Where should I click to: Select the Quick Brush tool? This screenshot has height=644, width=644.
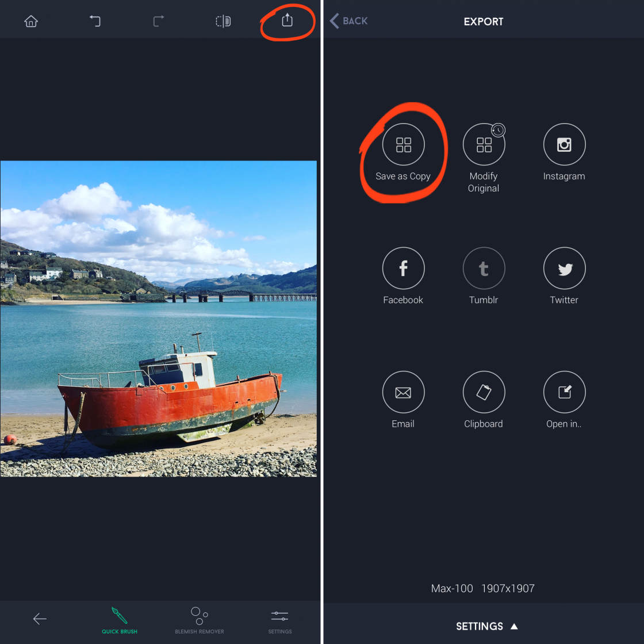120,620
